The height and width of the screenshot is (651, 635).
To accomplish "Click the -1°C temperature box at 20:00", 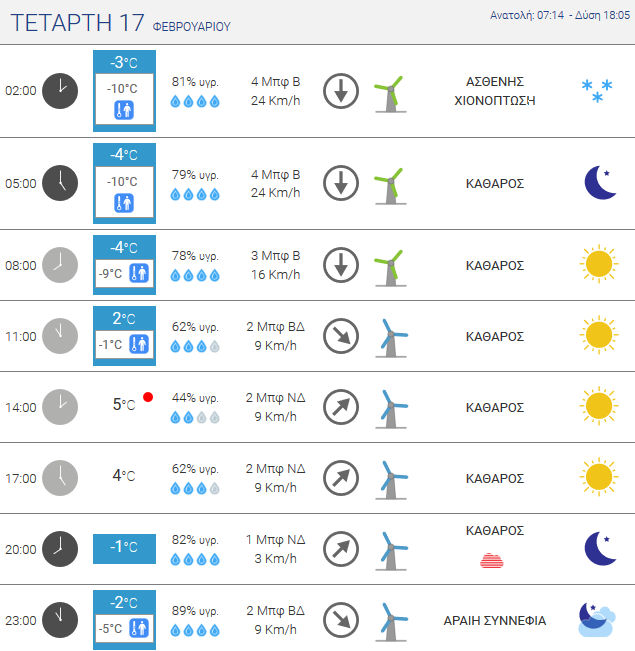I will tap(124, 548).
